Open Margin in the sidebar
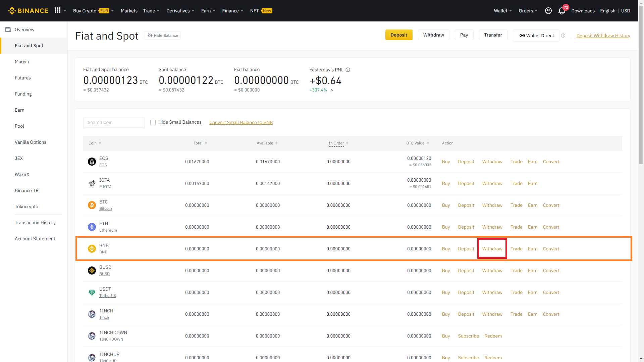The height and width of the screenshot is (362, 644). [22, 62]
